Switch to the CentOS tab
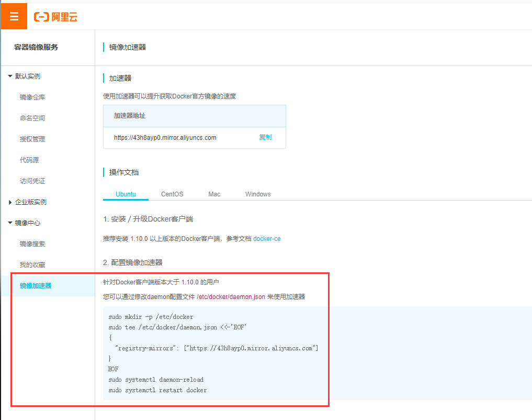 point(172,194)
